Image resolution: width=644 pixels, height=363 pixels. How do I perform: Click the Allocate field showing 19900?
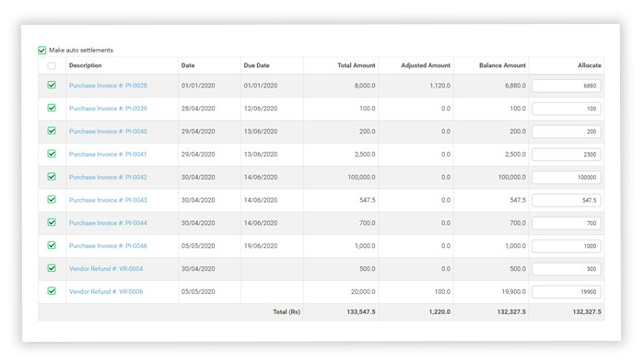[x=567, y=292]
